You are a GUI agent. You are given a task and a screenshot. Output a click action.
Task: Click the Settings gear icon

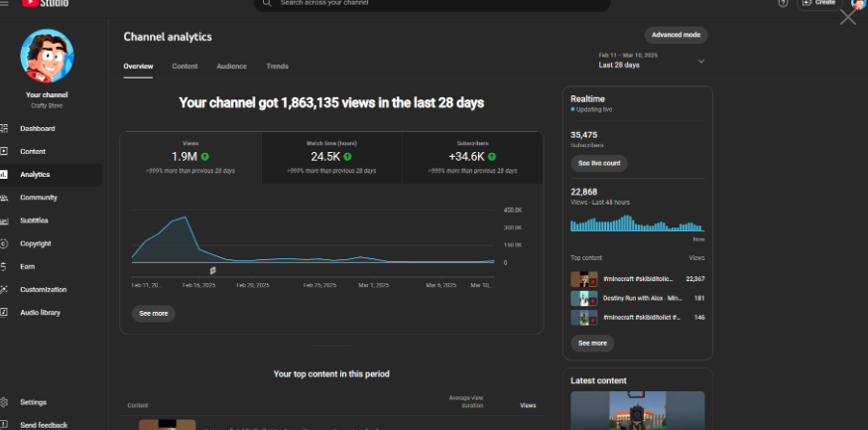pos(4,402)
